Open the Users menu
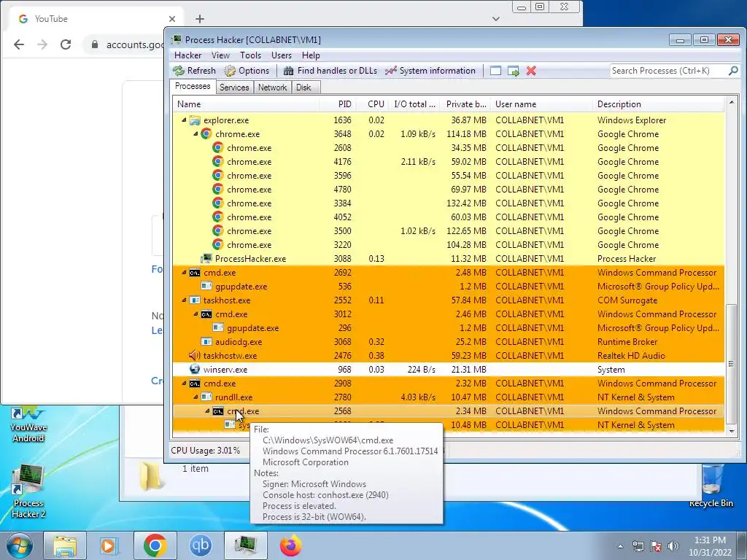This screenshot has width=747, height=560. click(281, 55)
